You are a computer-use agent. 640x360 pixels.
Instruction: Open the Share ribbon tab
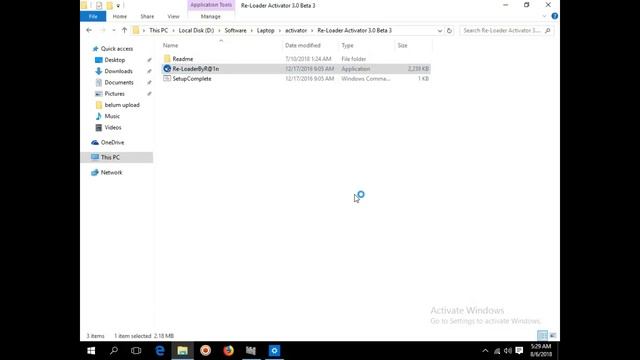coord(147,16)
